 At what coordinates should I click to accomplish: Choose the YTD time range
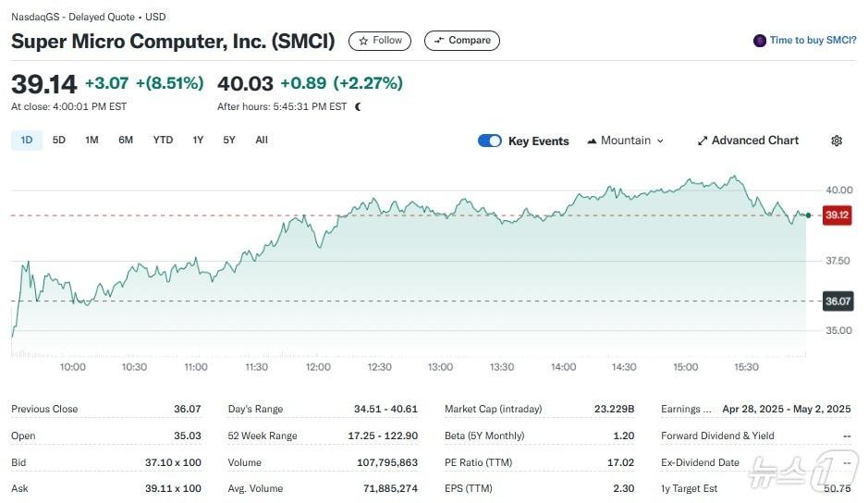pyautogui.click(x=163, y=141)
